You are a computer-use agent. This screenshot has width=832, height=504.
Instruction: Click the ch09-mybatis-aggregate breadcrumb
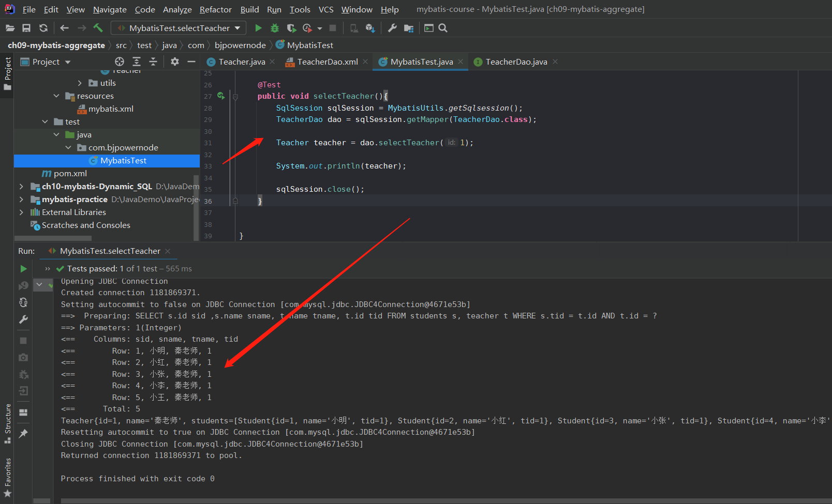pyautogui.click(x=56, y=45)
